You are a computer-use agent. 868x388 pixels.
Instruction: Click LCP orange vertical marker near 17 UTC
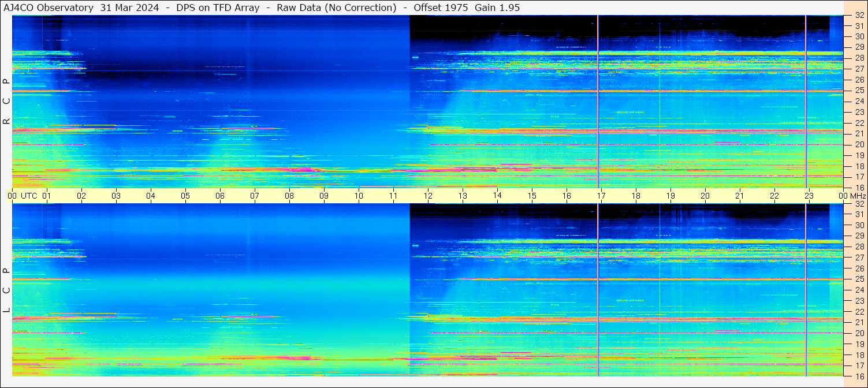click(x=598, y=290)
